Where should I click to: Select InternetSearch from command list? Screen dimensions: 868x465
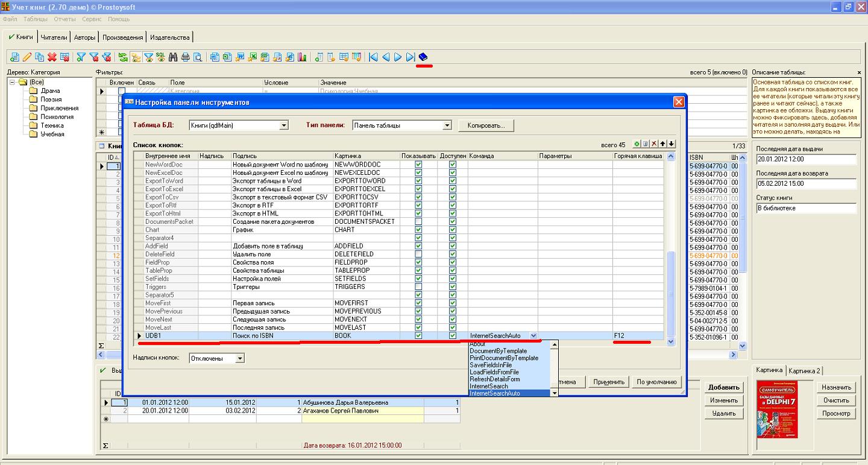click(489, 386)
